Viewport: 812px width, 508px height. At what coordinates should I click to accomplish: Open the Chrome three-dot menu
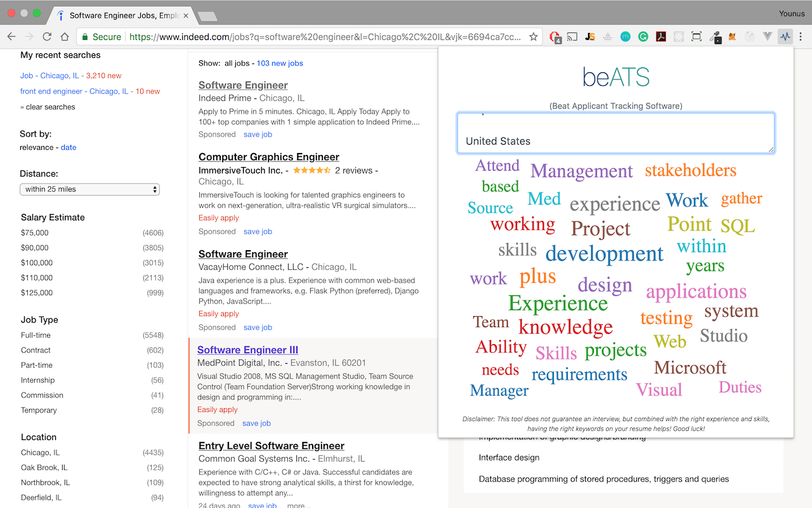click(801, 37)
